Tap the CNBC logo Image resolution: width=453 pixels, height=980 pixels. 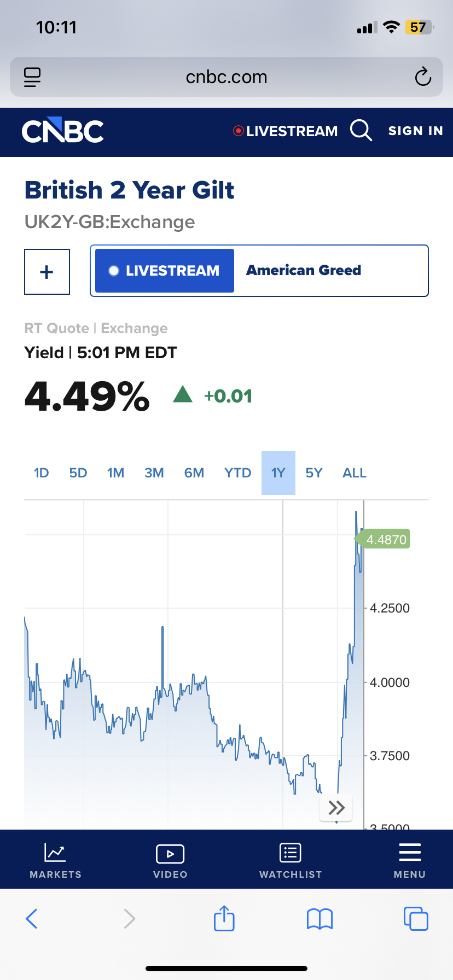click(x=63, y=131)
